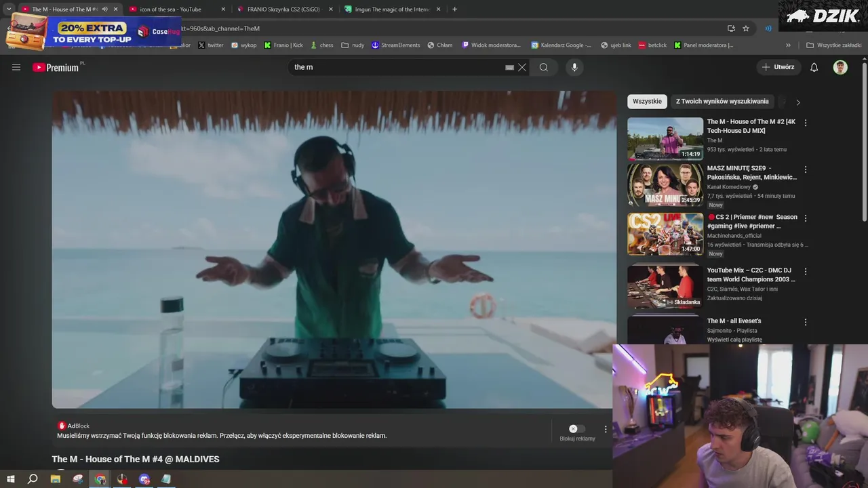The image size is (868, 488).
Task: Open the twitter bookmark
Action: (x=211, y=45)
